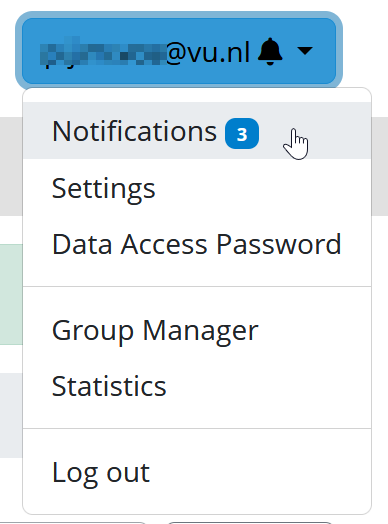The height and width of the screenshot is (524, 388).
Task: Click the partially visible bottom-right button
Action: pos(250,522)
